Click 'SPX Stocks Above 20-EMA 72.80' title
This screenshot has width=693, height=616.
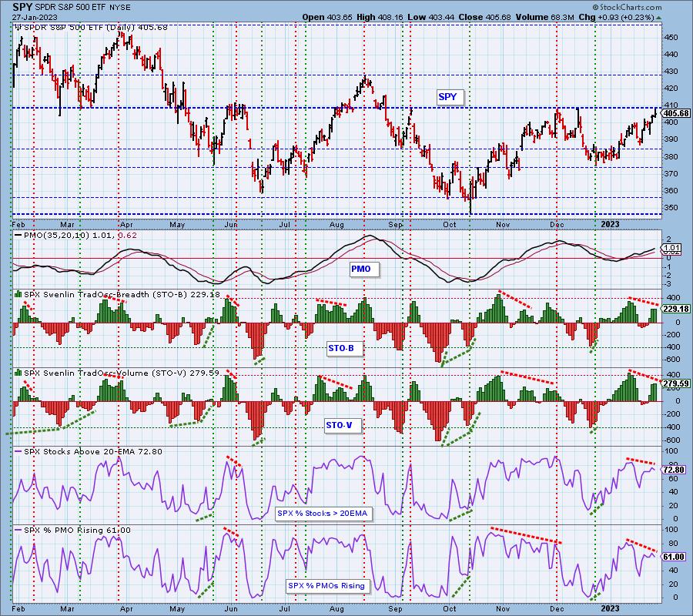[93, 452]
